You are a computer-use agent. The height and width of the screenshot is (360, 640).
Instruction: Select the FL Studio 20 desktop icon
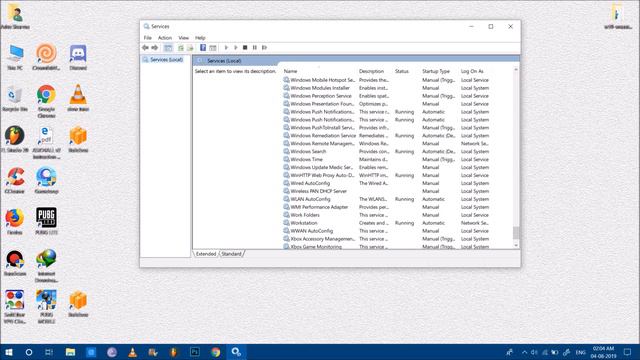[x=15, y=140]
